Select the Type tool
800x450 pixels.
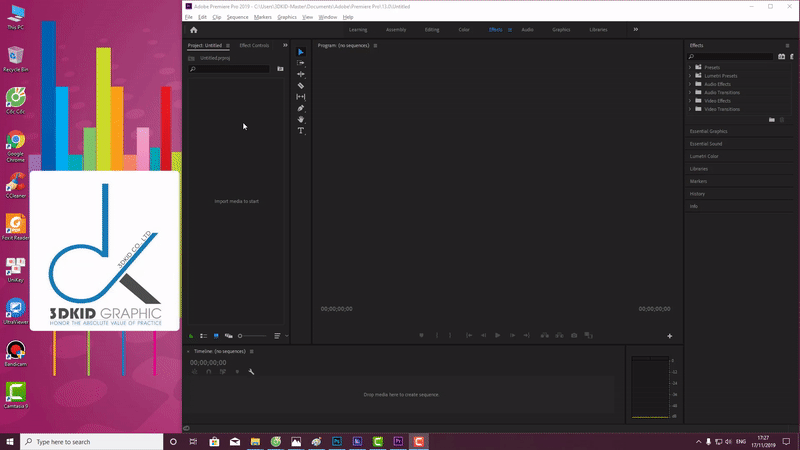(x=301, y=131)
